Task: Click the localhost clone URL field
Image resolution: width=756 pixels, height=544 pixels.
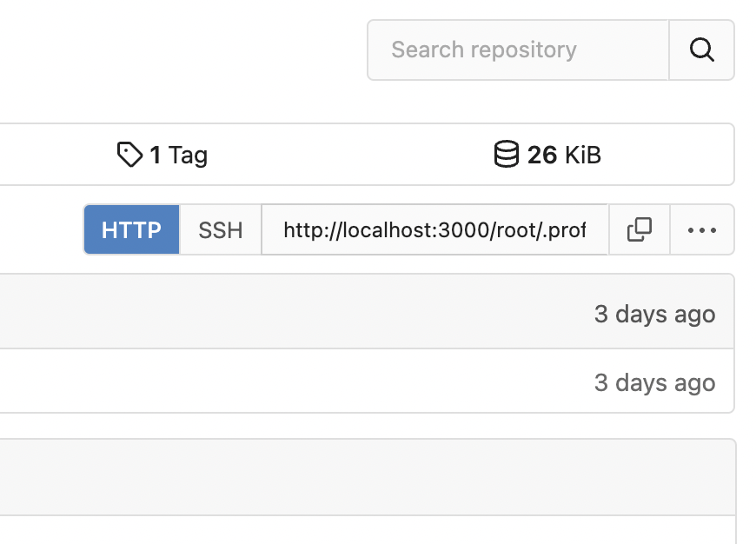Action: (x=434, y=229)
